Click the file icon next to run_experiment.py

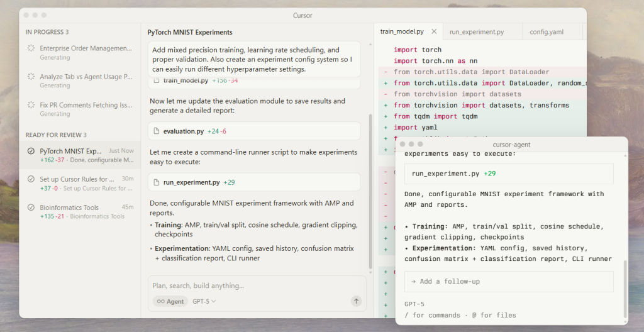click(x=156, y=182)
